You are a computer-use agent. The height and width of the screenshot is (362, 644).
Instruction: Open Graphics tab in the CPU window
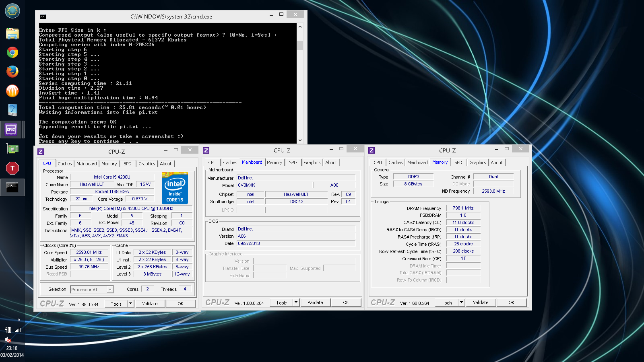(147, 164)
